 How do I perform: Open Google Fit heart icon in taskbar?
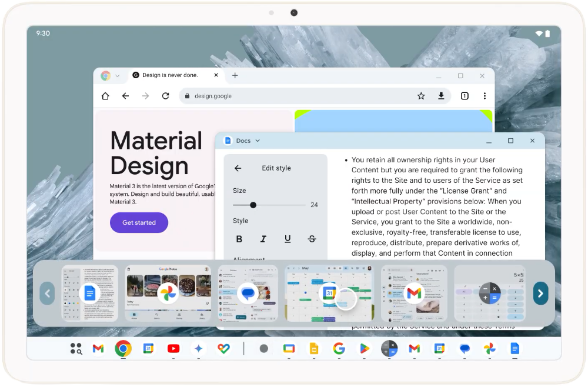point(223,349)
